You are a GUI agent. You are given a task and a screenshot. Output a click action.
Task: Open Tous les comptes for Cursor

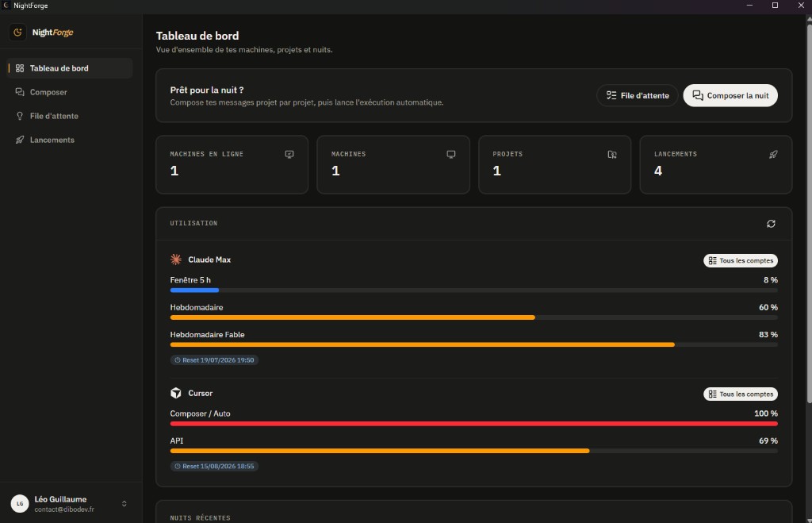pyautogui.click(x=741, y=394)
